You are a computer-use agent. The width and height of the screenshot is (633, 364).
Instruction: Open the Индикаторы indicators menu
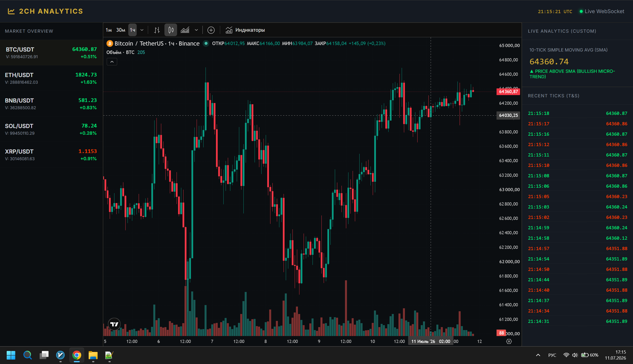[245, 30]
